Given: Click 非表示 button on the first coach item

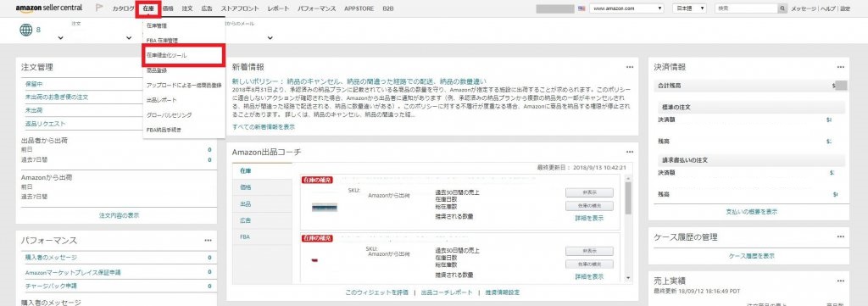Looking at the screenshot, I should pyautogui.click(x=589, y=192).
